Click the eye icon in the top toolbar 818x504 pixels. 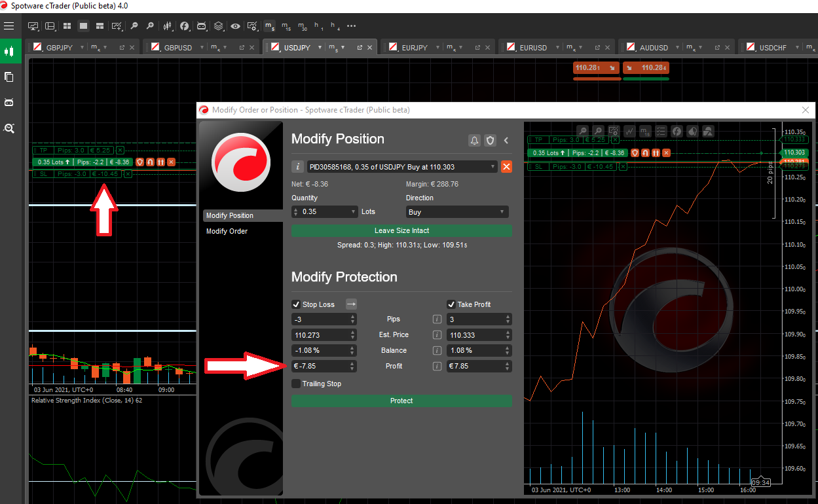tap(235, 26)
